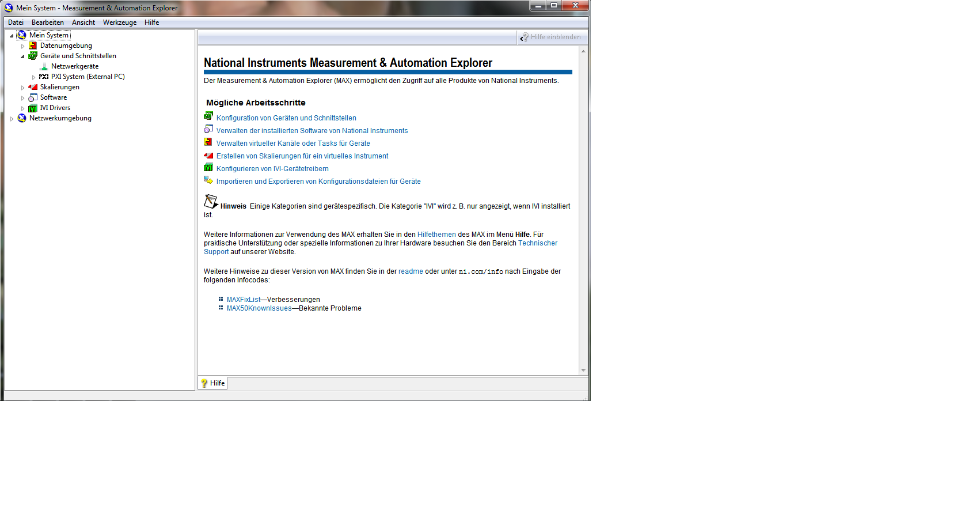This screenshot has width=980, height=529.
Task: Click icon beside Konfigurieren von IVI-Gerätetreibern
Action: tap(208, 167)
